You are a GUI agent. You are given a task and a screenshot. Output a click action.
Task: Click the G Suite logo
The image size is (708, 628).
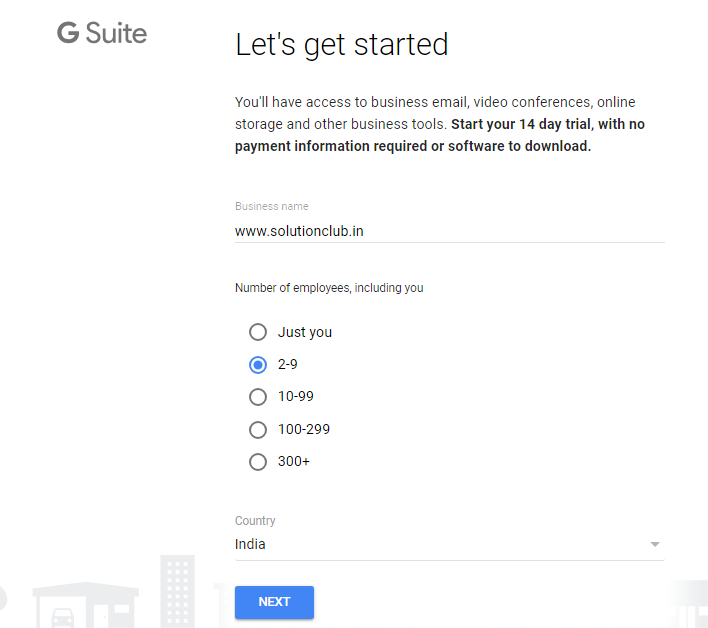102,33
